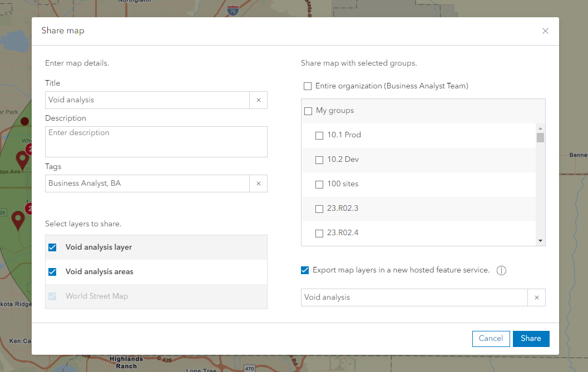The image size is (588, 372).
Task: Click the Cancel button
Action: (491, 339)
